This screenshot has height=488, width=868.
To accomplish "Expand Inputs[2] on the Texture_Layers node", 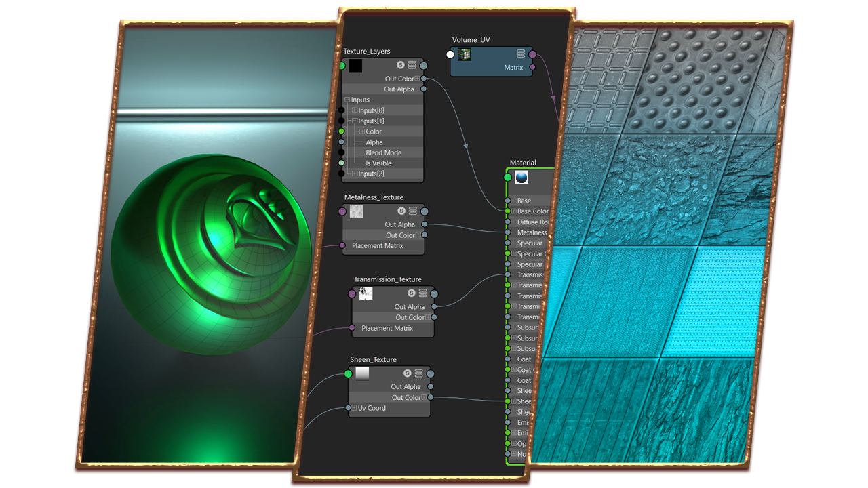I will tap(355, 173).
